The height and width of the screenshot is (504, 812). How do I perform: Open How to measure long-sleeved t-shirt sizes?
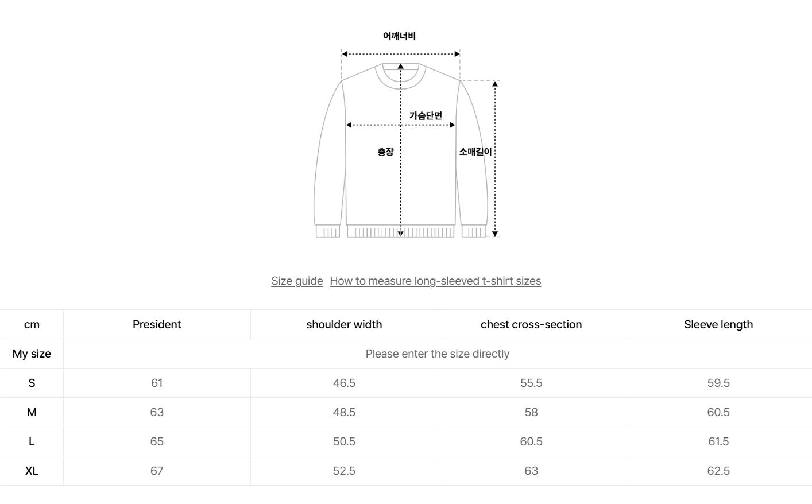(435, 281)
